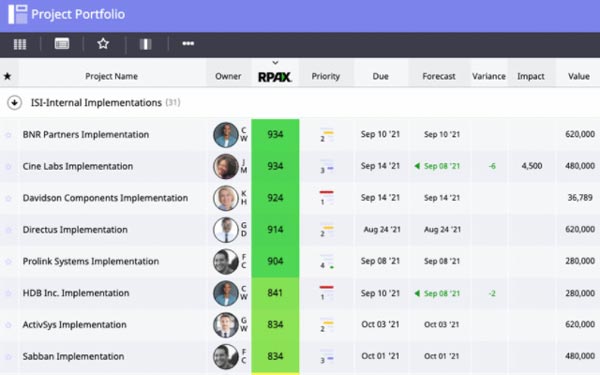This screenshot has width=600, height=375.
Task: Open the more options ellipsis menu
Action: (x=188, y=44)
